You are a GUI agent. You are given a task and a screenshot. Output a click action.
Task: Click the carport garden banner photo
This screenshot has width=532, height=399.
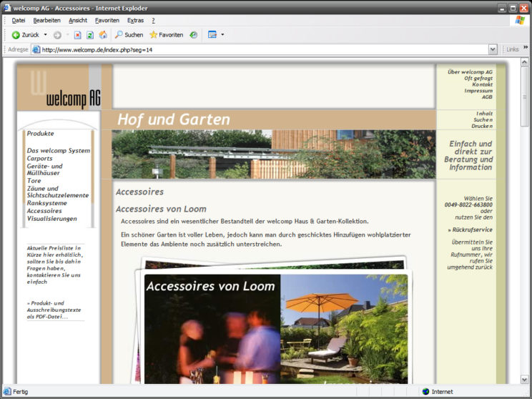[x=273, y=154]
